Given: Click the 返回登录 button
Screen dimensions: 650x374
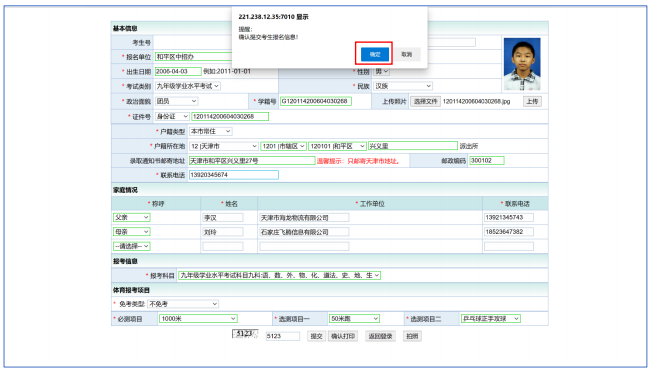Looking at the screenshot, I should 380,336.
